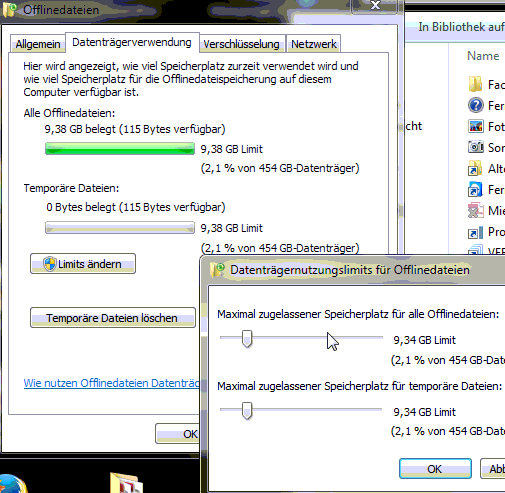Open the Netzwerk tab
Screen dimensions: 505x493
coord(314,44)
